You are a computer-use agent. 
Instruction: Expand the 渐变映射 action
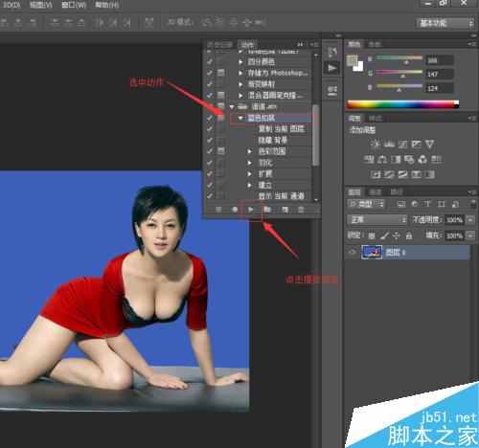click(x=240, y=84)
